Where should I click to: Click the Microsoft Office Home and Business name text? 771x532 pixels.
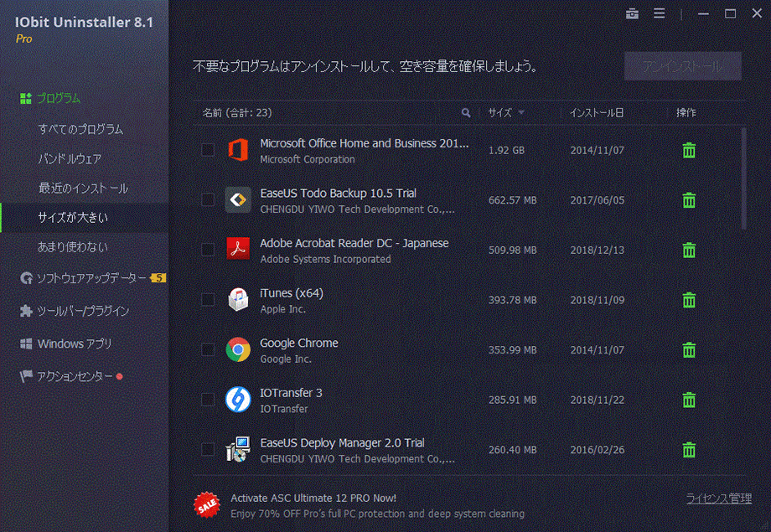click(364, 143)
